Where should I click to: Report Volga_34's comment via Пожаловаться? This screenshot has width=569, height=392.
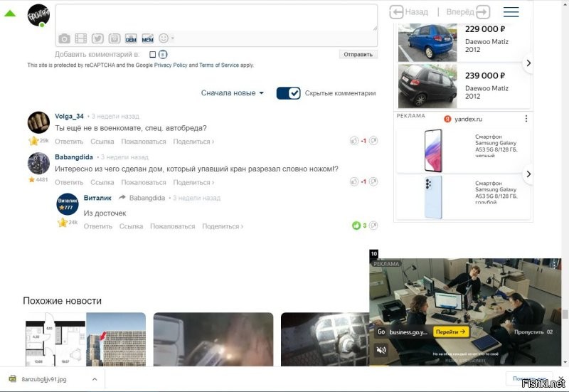tap(144, 142)
